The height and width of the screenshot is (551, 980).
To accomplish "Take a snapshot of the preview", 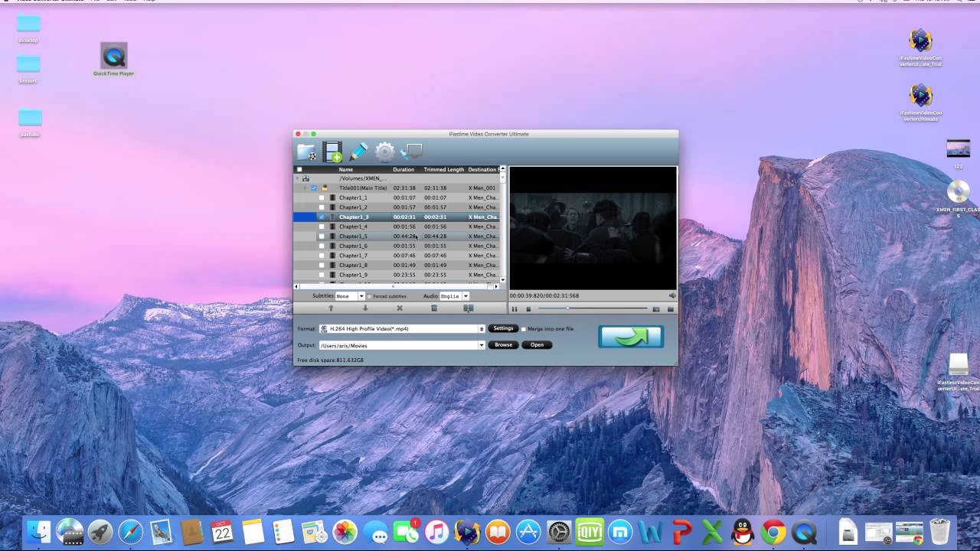I will 656,309.
